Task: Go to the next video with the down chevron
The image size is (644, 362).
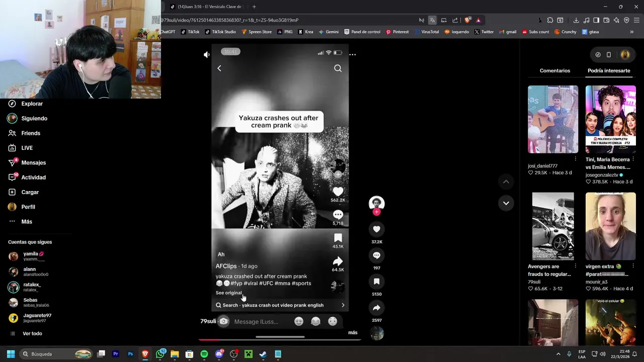Action: [506, 203]
